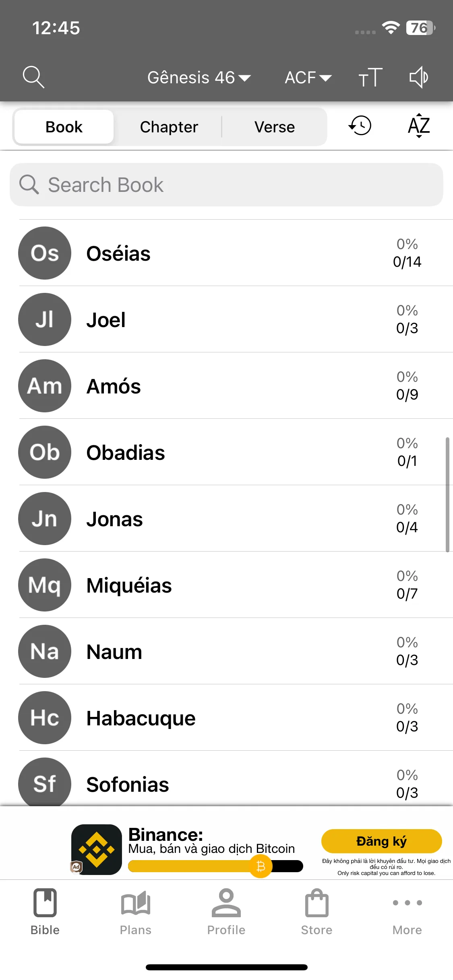This screenshot has height=980, width=453.
Task: Toggle A-Z alphabetical sort order
Action: tap(419, 126)
